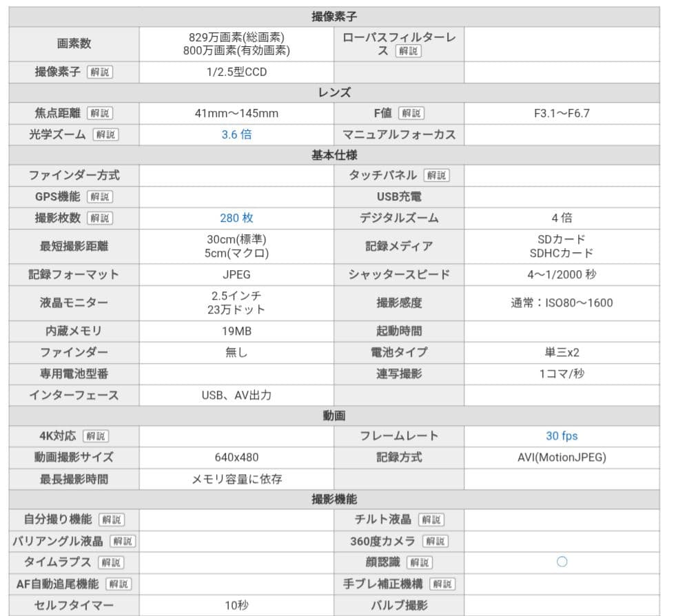This screenshot has width=676, height=616.
Task: Open the 光学ズーム 解説 badge
Action: pyautogui.click(x=105, y=135)
